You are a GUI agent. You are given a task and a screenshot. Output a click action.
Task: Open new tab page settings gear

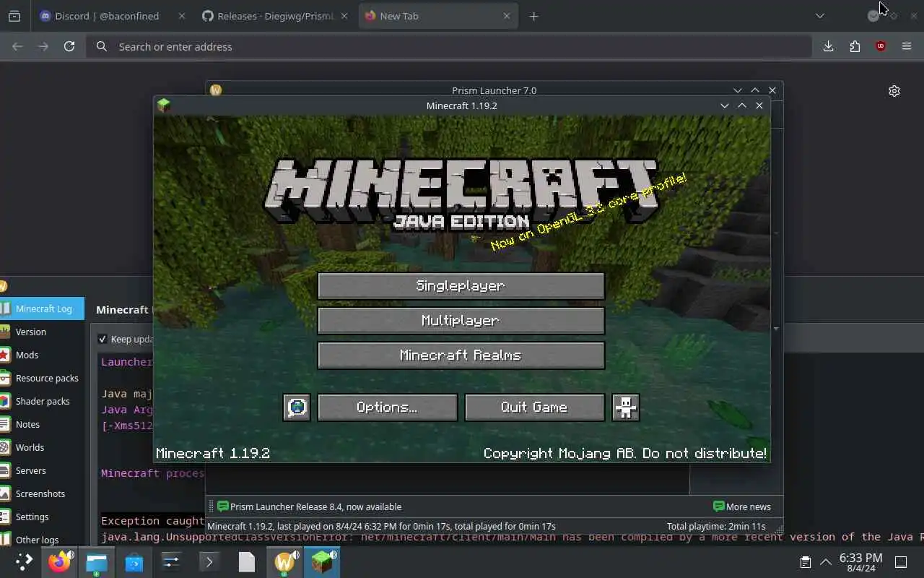[x=894, y=91]
